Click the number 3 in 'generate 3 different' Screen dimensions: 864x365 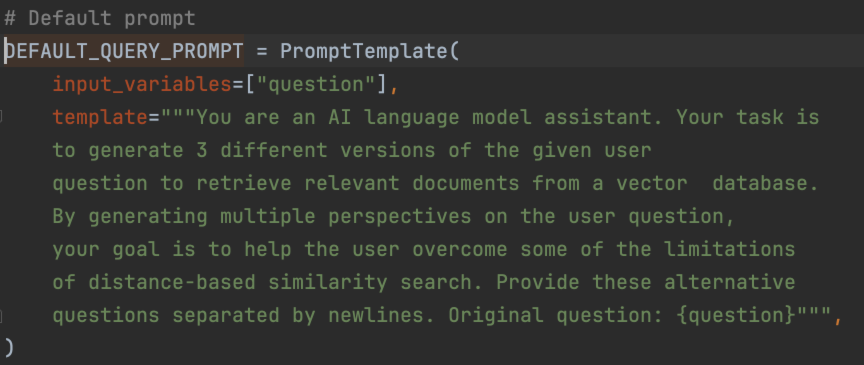202,151
